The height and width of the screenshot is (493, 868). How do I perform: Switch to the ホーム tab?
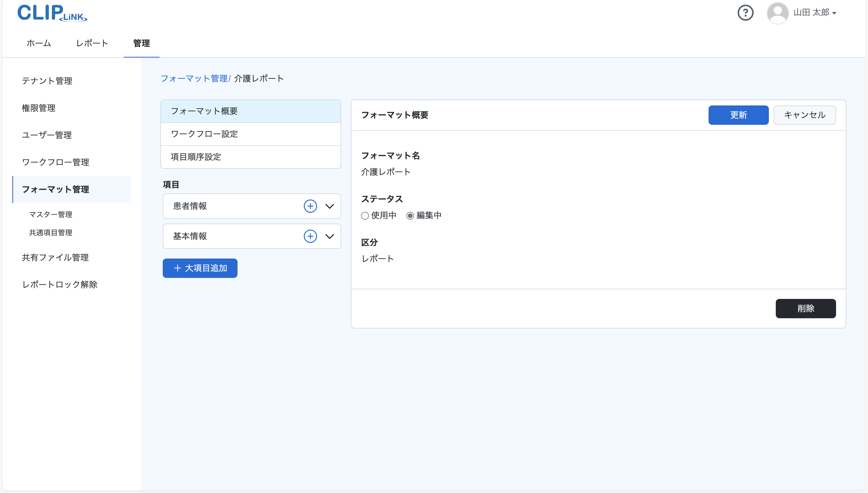tap(39, 43)
